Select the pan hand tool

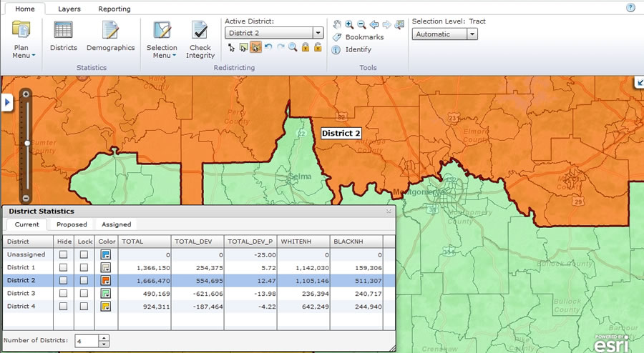click(x=337, y=24)
